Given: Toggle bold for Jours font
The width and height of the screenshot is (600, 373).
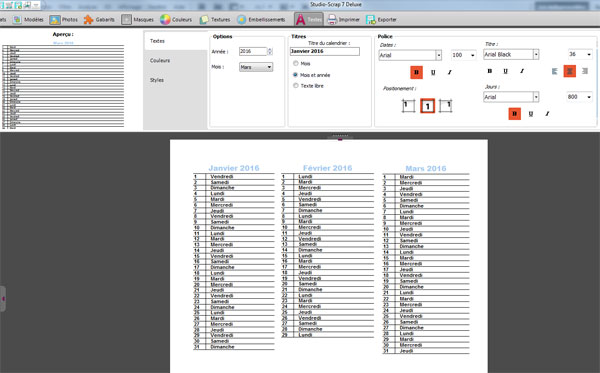Looking at the screenshot, I should (515, 114).
